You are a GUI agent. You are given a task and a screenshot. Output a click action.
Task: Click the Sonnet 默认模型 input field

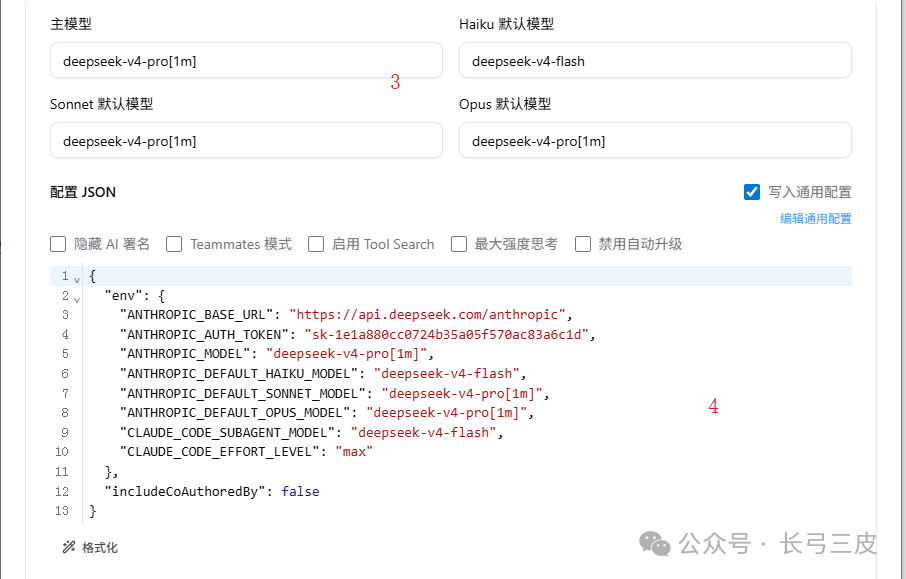pos(246,140)
